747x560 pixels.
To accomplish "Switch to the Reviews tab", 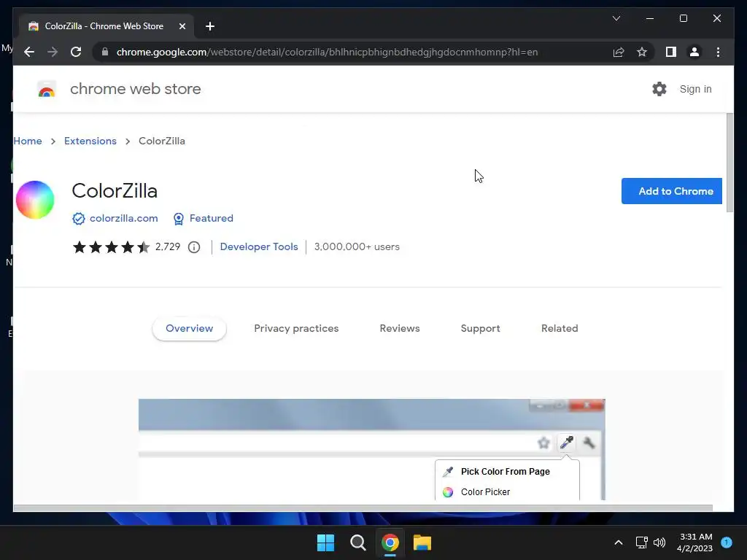I will (400, 329).
